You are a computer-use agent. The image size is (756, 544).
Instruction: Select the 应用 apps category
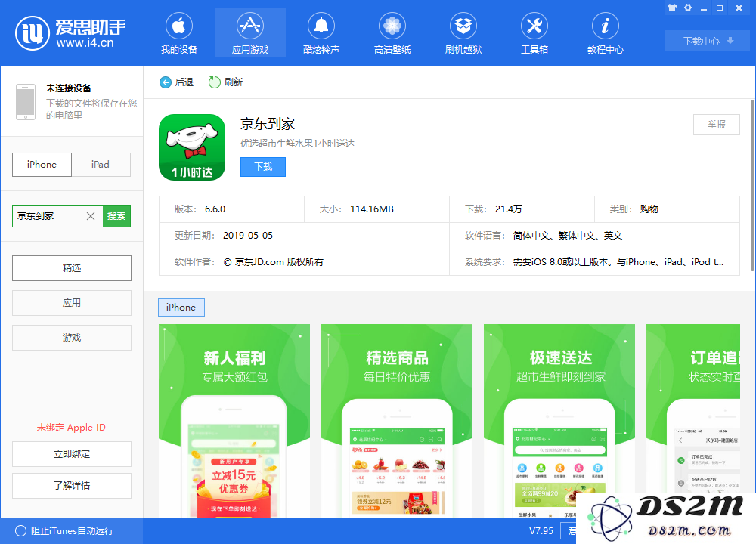(72, 302)
